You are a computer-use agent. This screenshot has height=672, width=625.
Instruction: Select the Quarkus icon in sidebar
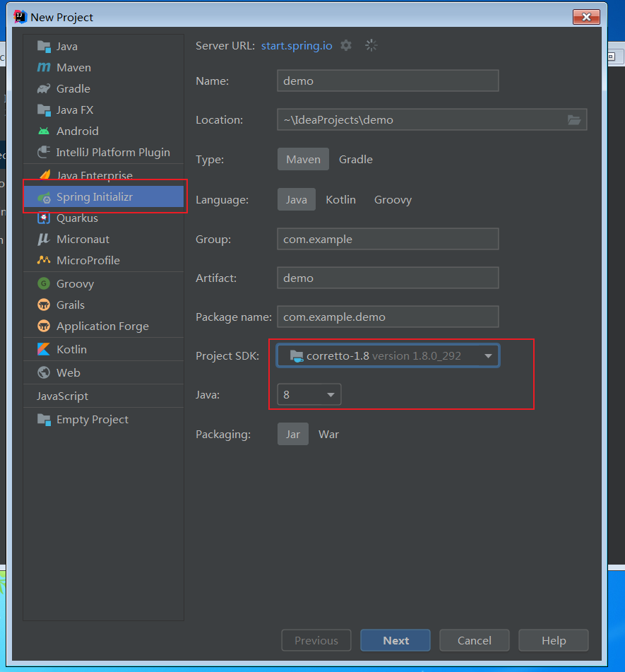click(x=44, y=218)
